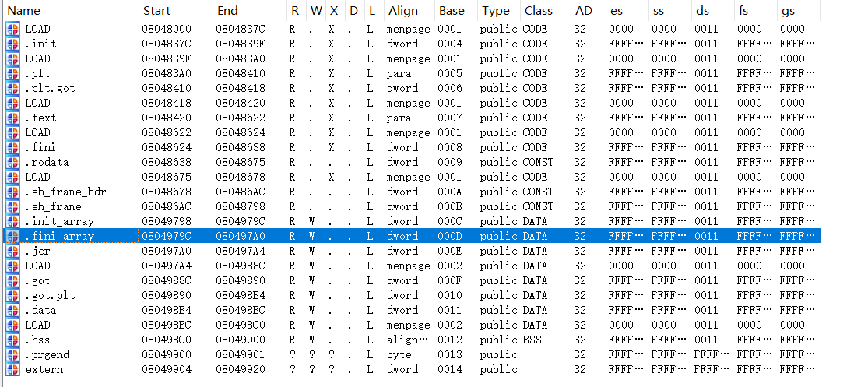
Task: Click the icon next to the extern segment
Action: click(12, 370)
